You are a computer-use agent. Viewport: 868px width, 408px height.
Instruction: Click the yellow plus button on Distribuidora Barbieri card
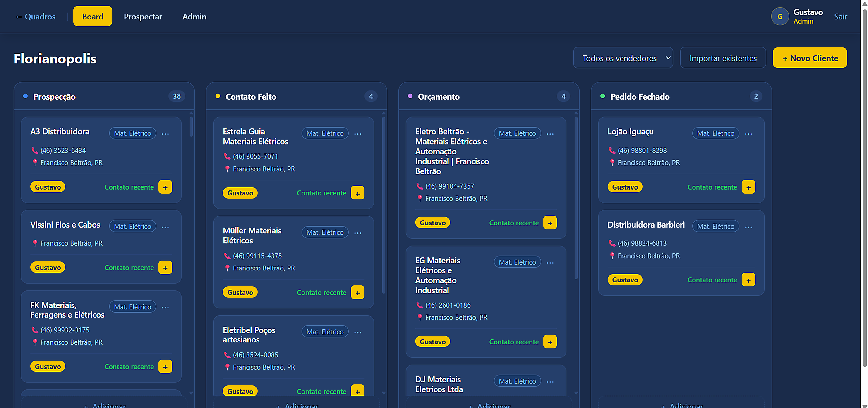tap(748, 280)
